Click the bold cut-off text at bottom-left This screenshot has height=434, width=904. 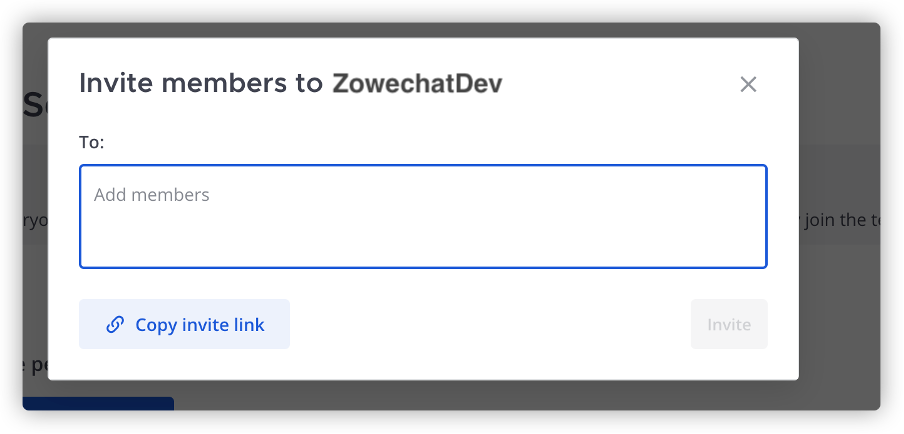pos(35,366)
